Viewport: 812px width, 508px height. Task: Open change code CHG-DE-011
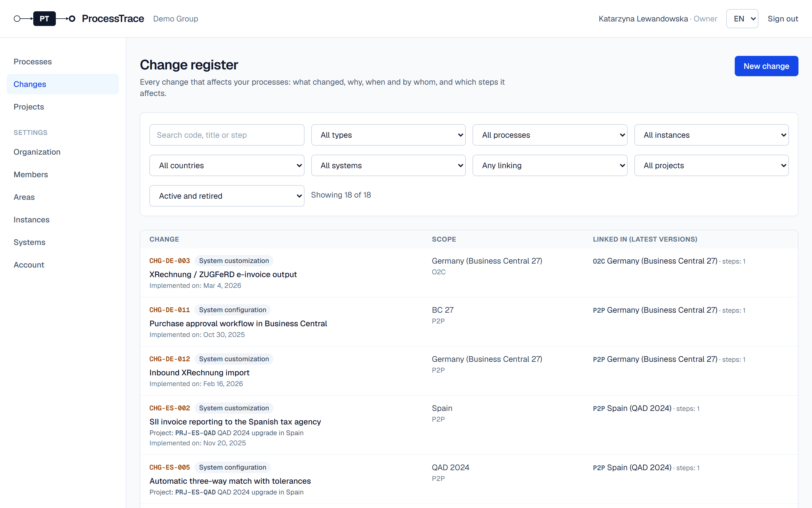coord(169,310)
